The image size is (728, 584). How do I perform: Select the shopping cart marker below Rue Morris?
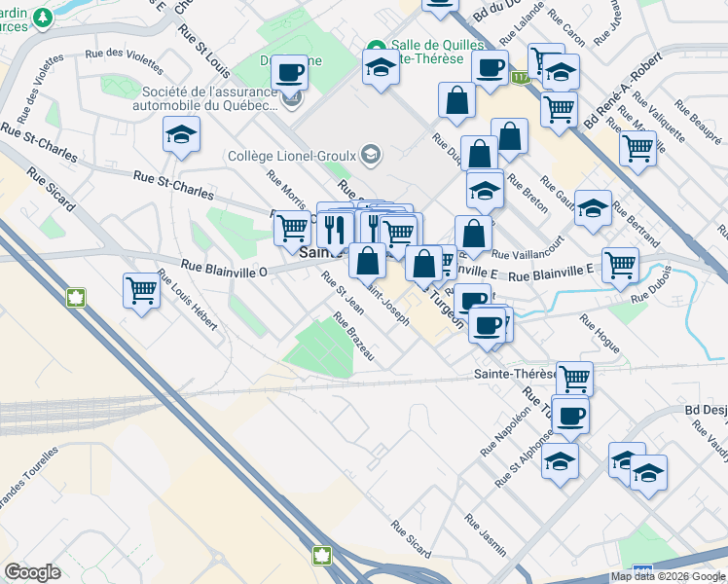[x=293, y=230]
